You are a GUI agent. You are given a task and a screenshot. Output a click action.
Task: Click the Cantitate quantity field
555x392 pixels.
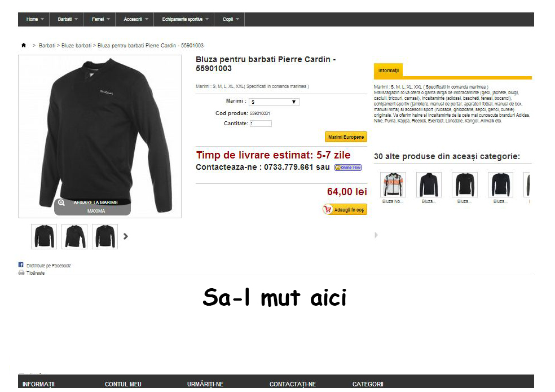coord(261,124)
